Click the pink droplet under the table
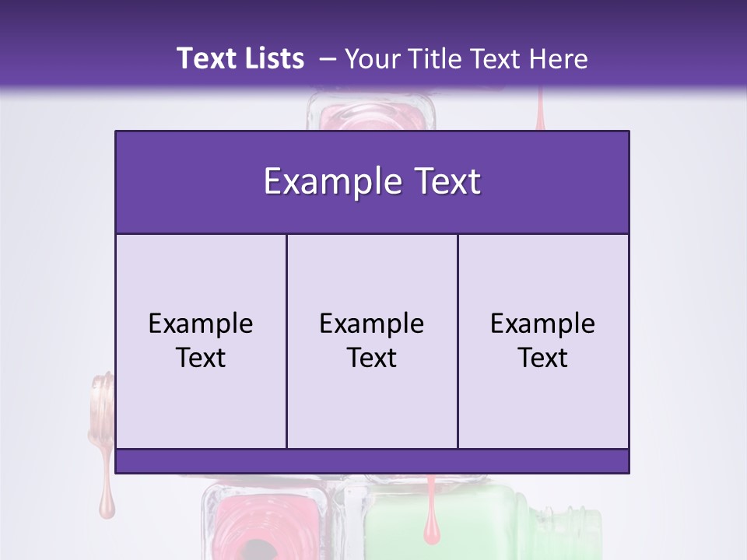 pos(430,529)
